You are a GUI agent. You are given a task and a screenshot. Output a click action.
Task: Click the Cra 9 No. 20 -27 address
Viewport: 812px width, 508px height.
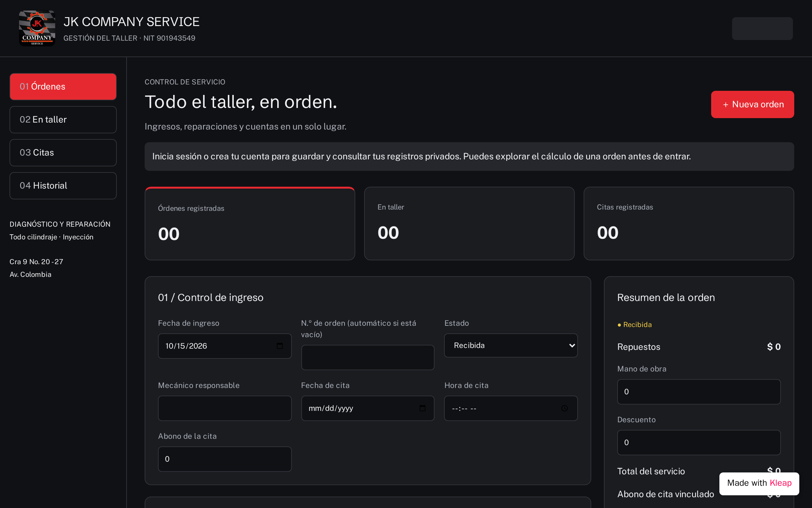click(x=36, y=262)
